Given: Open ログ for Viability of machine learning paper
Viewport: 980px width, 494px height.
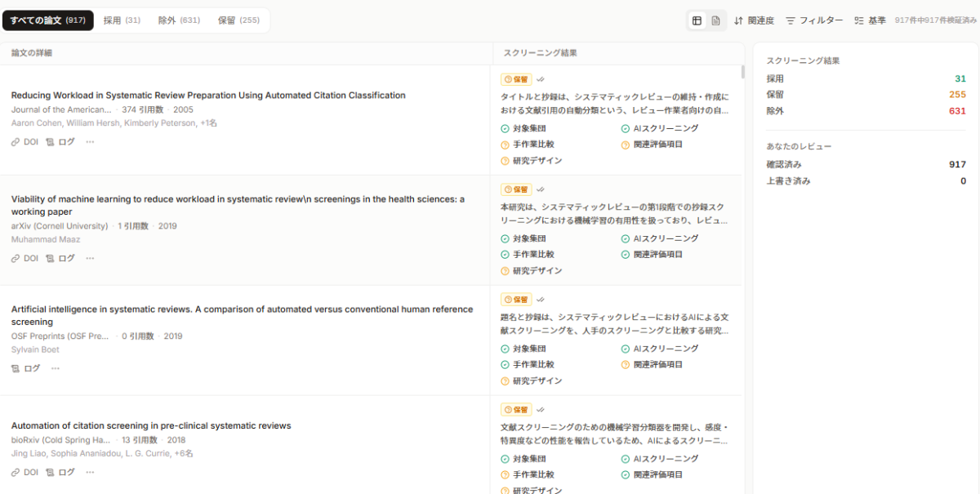Looking at the screenshot, I should (x=60, y=258).
